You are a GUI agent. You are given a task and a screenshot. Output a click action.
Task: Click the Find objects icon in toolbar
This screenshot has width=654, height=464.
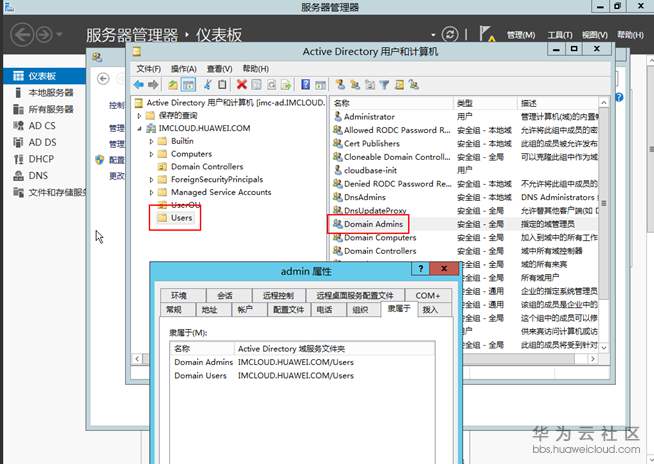399,85
